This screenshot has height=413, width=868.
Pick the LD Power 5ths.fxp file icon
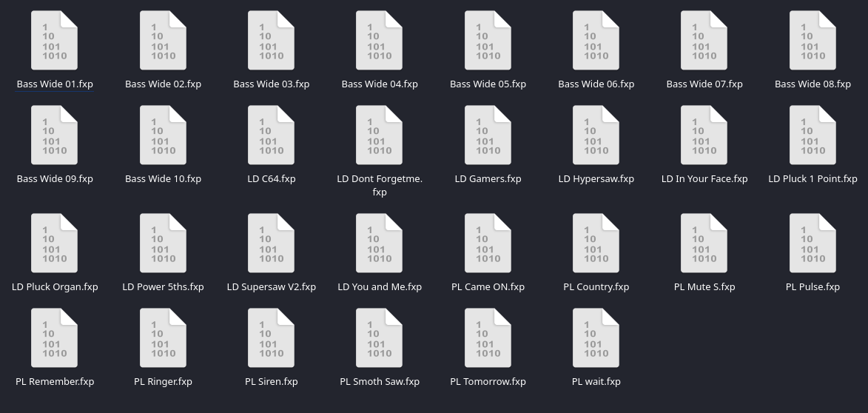coord(163,243)
